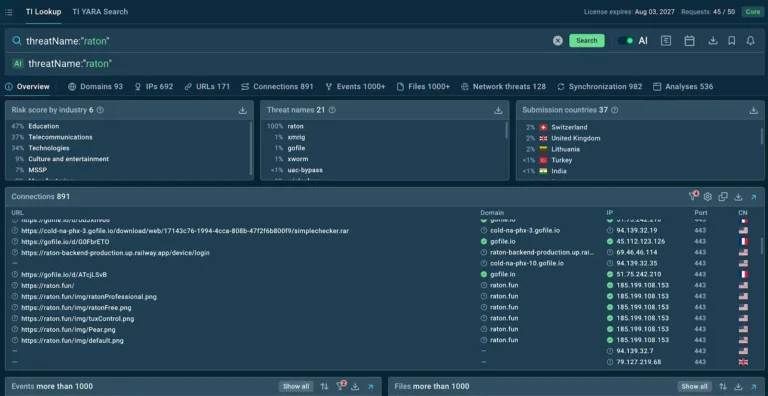
Task: Click the Threat names panel scrollbar
Action: (x=506, y=130)
